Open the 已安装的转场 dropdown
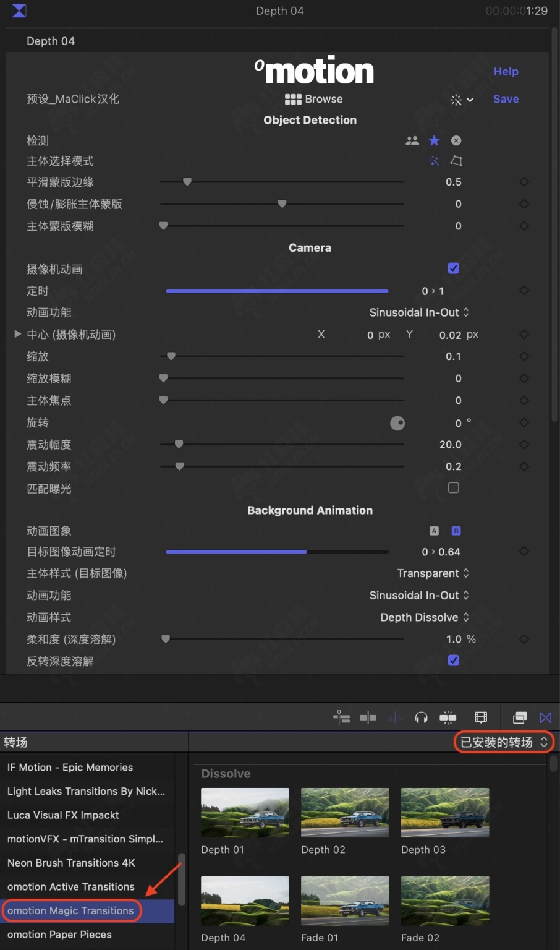560x950 pixels. (503, 742)
